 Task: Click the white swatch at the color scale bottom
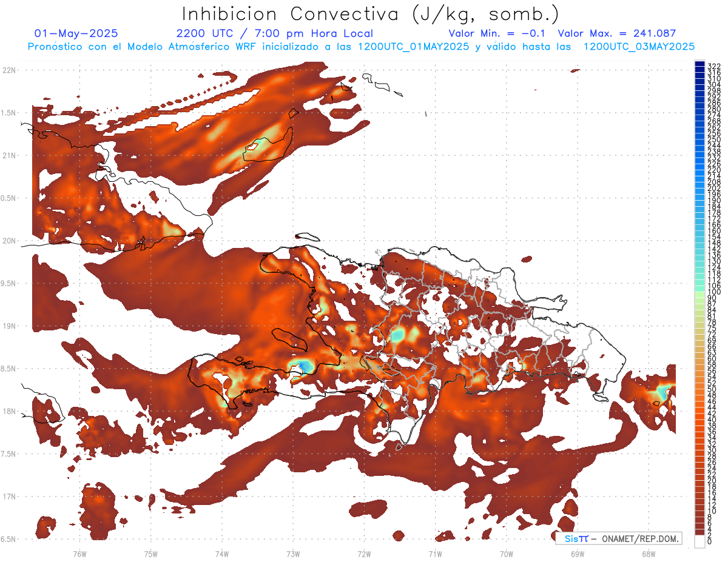(x=699, y=541)
